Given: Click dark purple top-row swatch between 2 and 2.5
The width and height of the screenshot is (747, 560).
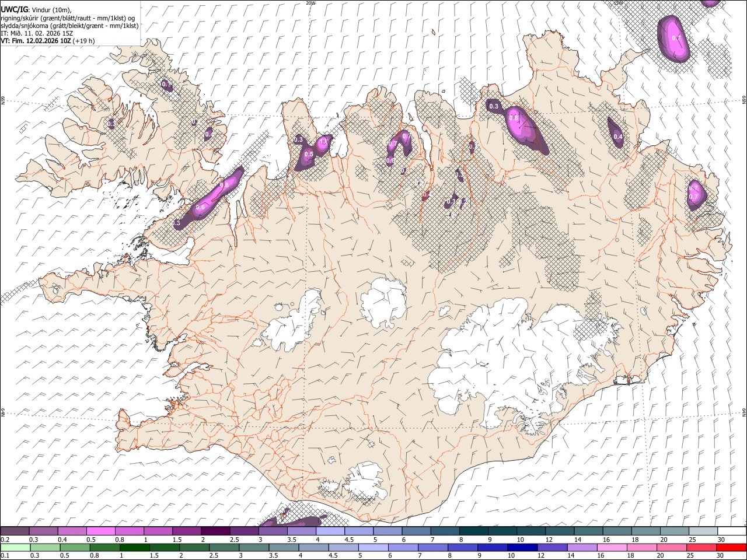Looking at the screenshot, I should pyautogui.click(x=216, y=531).
